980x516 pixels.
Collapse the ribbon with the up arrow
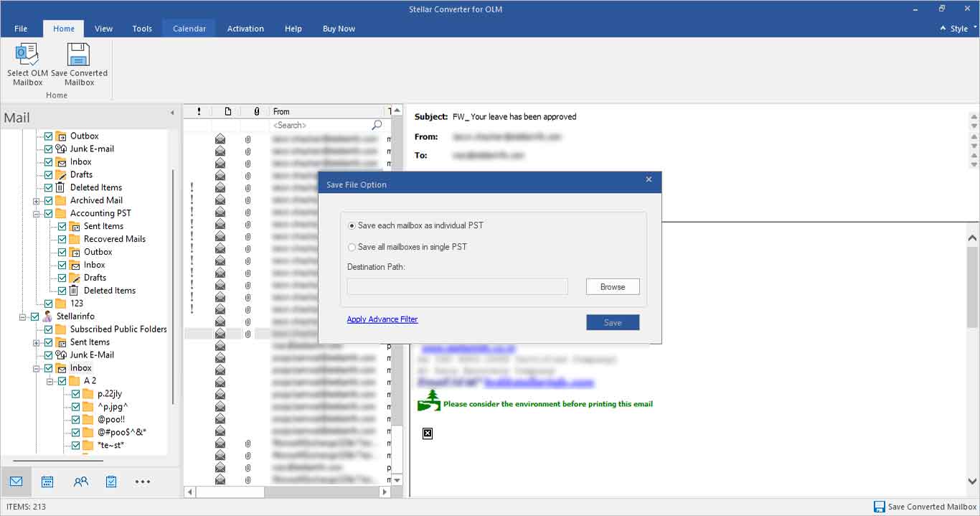(943, 29)
